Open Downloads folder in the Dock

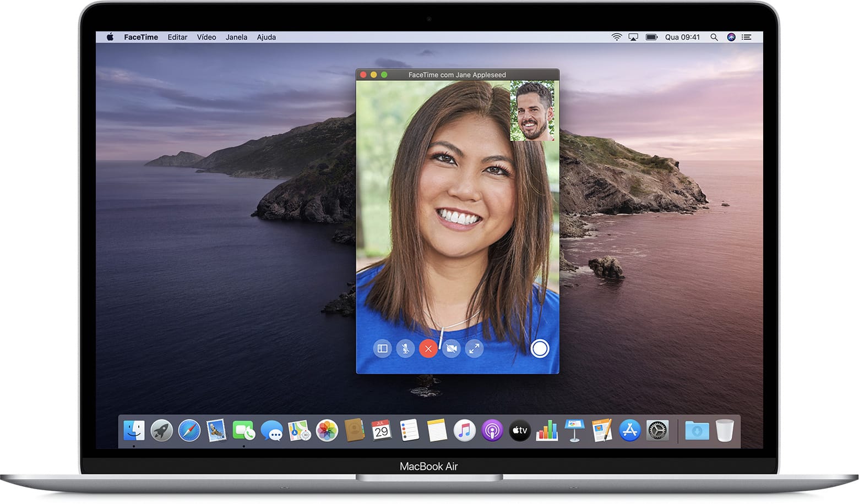coord(697,430)
